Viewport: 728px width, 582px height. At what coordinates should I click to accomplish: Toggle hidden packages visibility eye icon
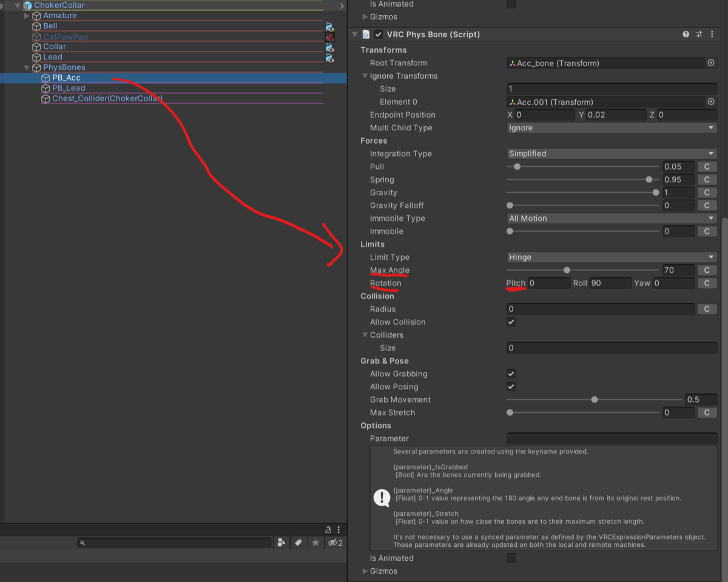coord(335,543)
